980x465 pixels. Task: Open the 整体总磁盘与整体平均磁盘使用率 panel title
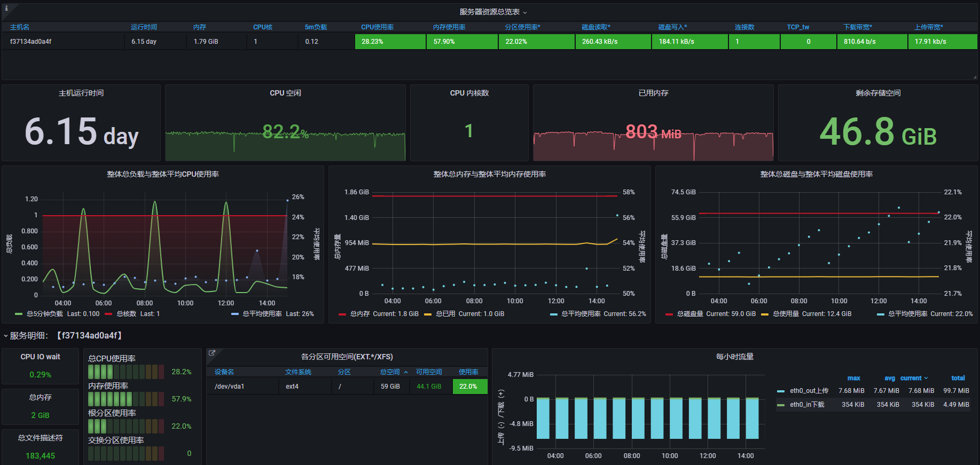[x=817, y=174]
